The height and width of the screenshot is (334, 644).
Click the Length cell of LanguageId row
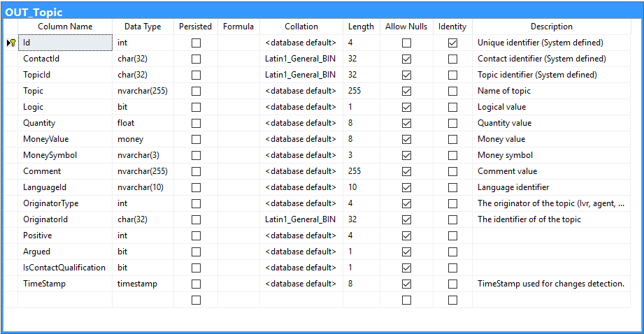(362, 187)
